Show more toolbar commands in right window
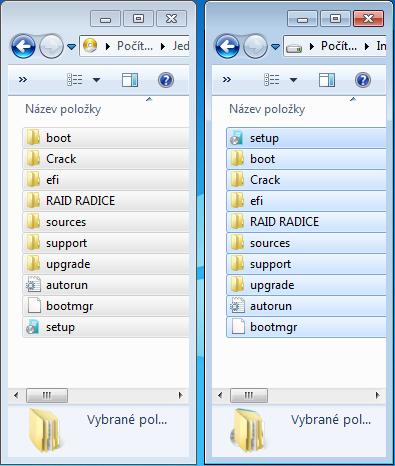The width and height of the screenshot is (395, 466). (227, 80)
